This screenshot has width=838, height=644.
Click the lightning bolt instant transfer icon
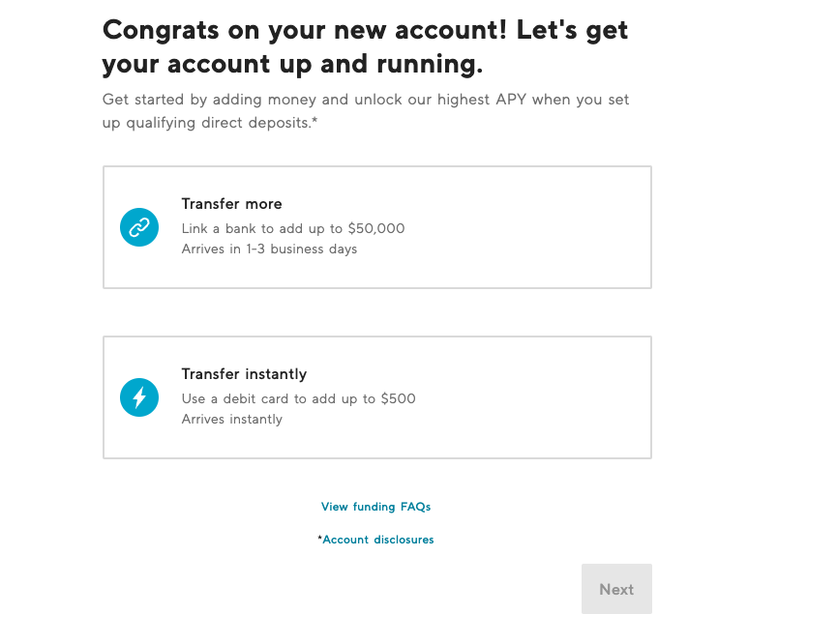click(139, 397)
